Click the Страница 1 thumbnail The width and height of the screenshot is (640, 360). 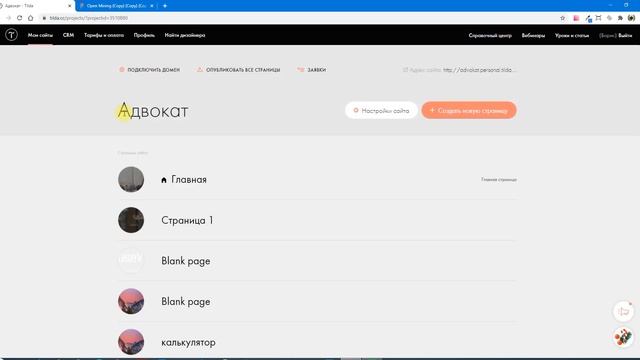tap(131, 220)
